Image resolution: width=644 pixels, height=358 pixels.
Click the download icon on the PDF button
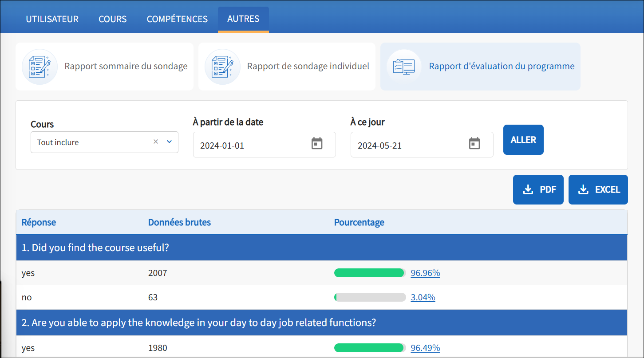(527, 189)
